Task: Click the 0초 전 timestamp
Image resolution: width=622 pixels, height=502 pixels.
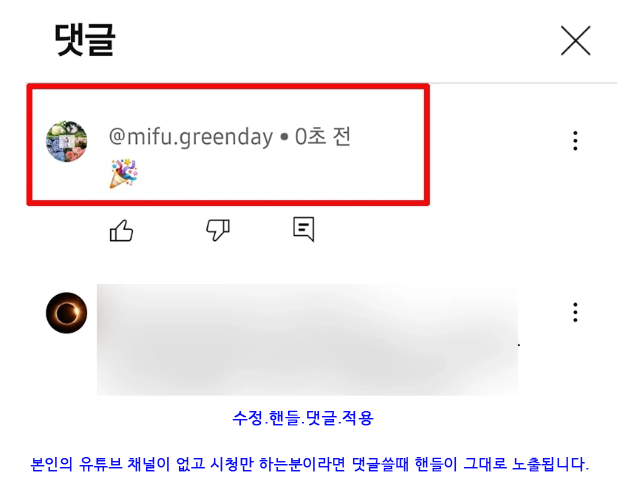Action: click(x=323, y=137)
